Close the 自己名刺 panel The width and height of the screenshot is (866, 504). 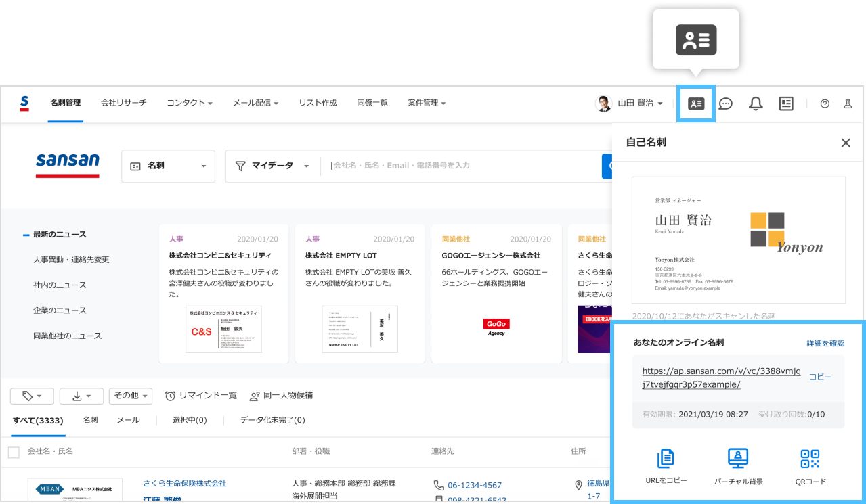[846, 143]
